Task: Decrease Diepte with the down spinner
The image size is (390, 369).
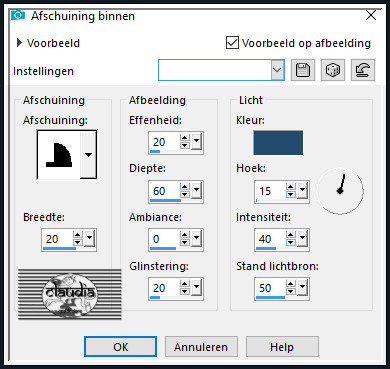Action: tap(185, 195)
